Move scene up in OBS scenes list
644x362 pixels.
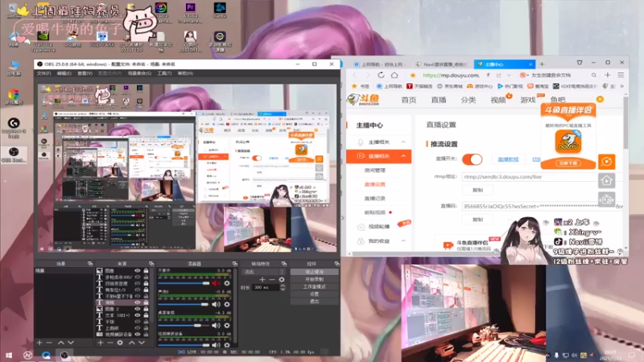(x=61, y=343)
